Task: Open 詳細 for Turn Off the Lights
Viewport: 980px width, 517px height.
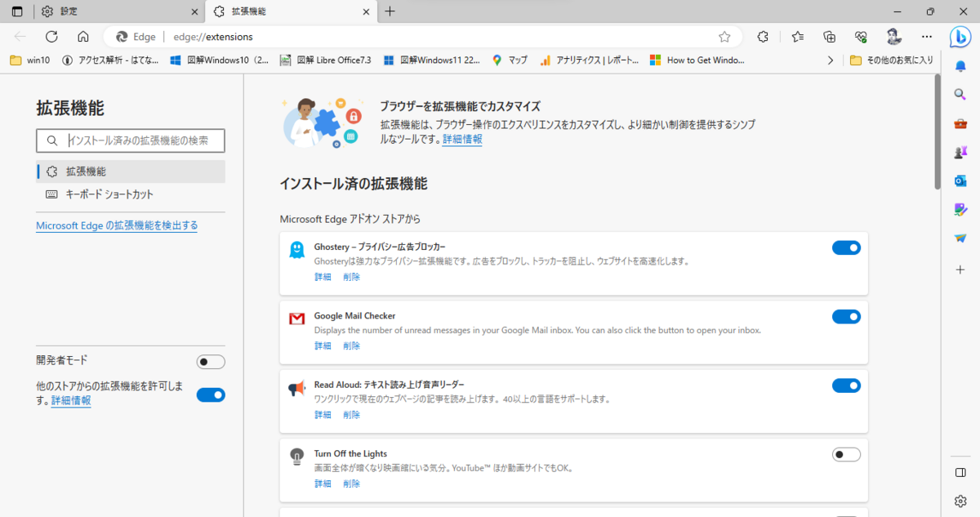Action: [x=323, y=484]
